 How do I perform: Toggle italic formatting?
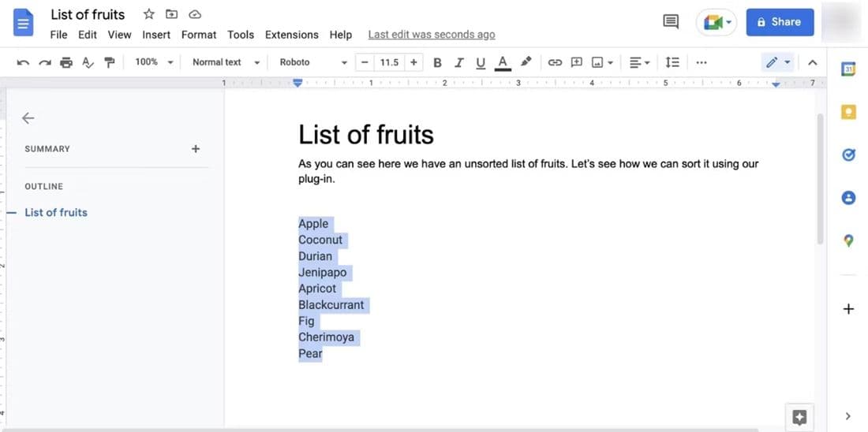(x=458, y=62)
